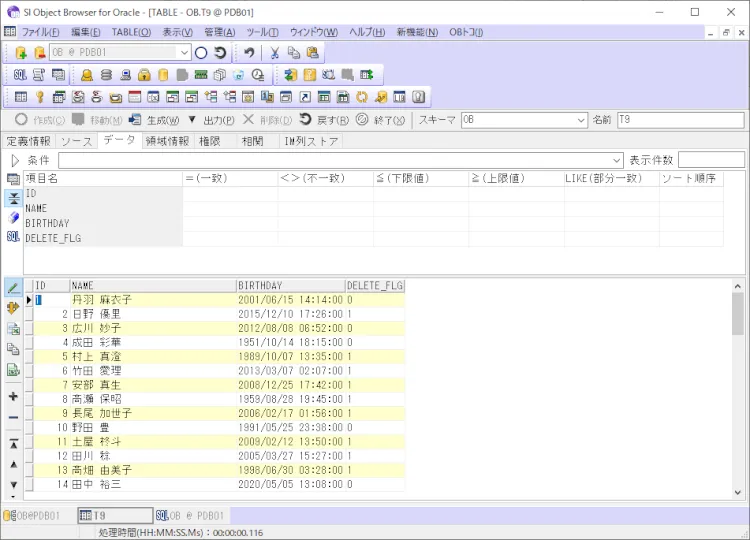Screen dimensions: 750x540
Task: Select the row header for ID 5
Action: tap(29, 356)
